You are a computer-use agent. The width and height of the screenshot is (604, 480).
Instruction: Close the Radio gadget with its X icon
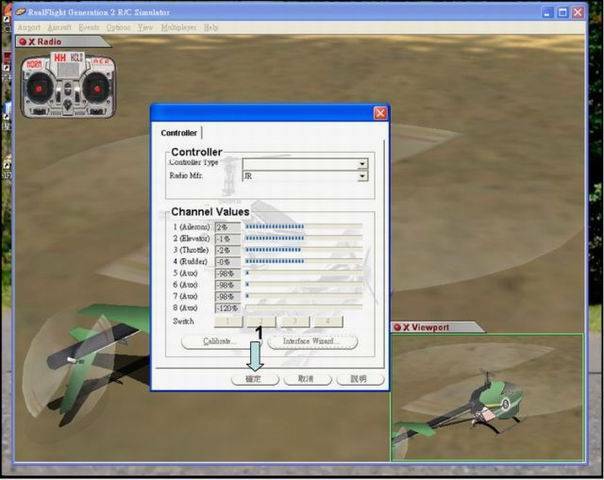(x=32, y=42)
